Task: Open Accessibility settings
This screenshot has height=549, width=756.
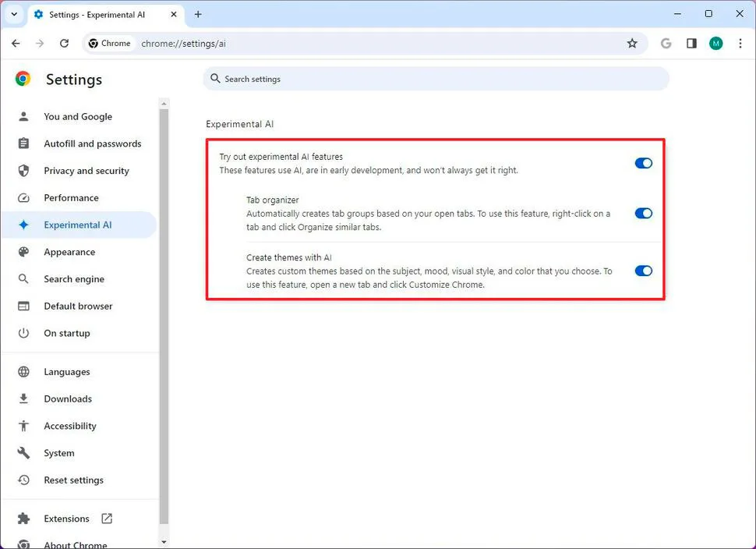Action: tap(79, 426)
